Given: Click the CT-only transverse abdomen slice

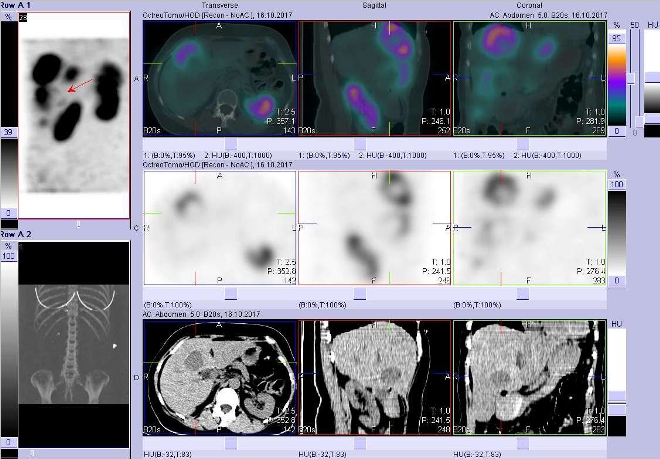Looking at the screenshot, I should tap(220, 378).
